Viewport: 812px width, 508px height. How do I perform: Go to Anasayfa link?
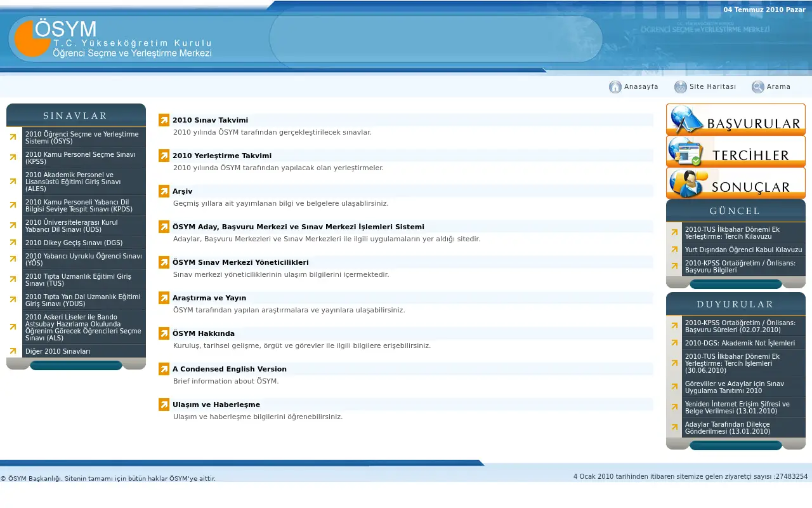641,87
